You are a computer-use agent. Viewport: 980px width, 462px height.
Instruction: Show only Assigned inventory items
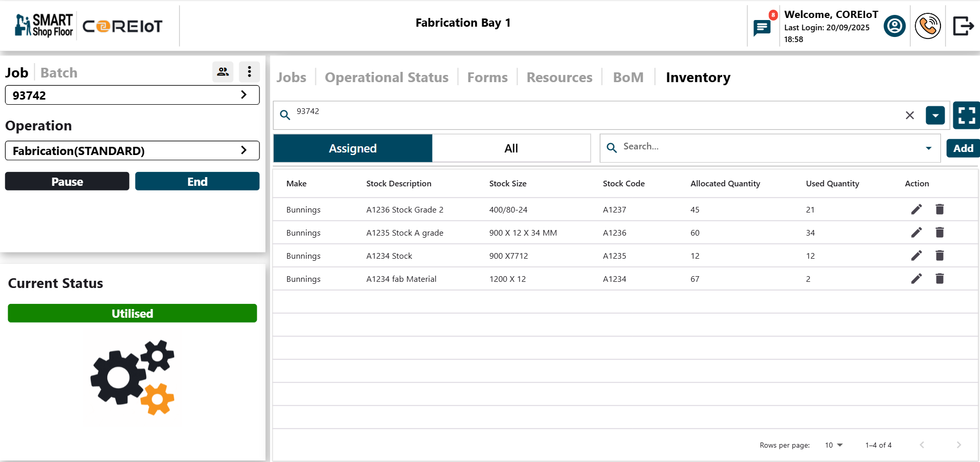click(x=352, y=148)
